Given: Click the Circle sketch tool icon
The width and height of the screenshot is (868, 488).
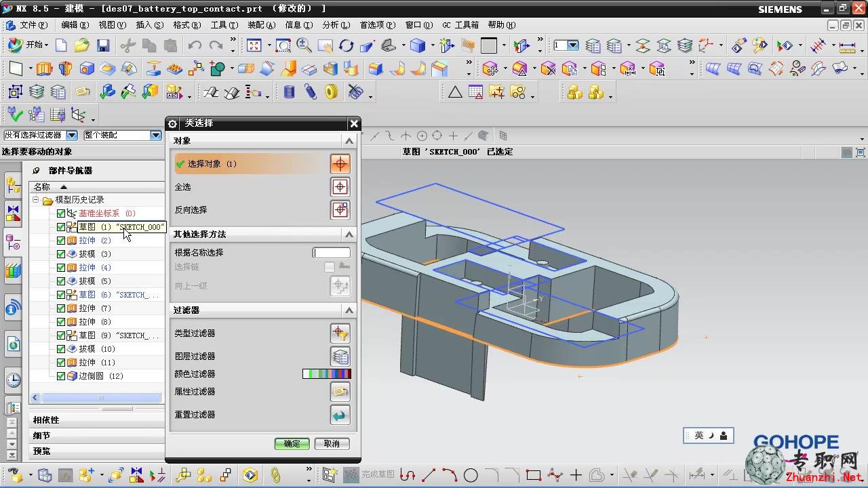Looking at the screenshot, I should pyautogui.click(x=471, y=475).
